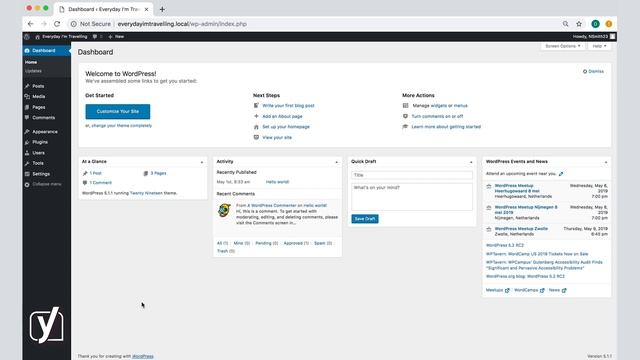Click the Manage widgets or menus link
Viewport: 640px width, 360px height.
440,106
